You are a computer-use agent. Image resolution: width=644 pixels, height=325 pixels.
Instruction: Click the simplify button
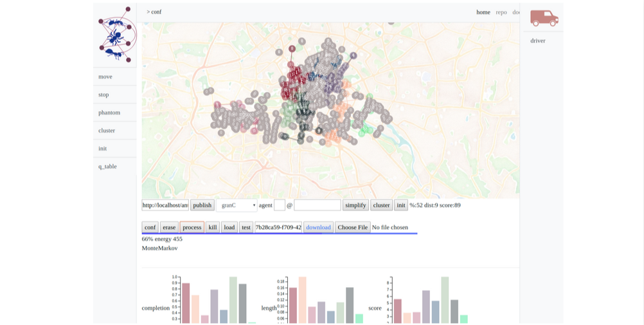[355, 205]
